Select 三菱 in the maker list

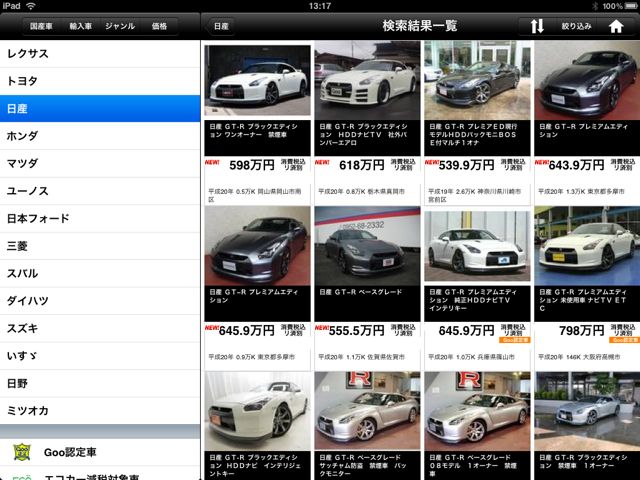100,246
